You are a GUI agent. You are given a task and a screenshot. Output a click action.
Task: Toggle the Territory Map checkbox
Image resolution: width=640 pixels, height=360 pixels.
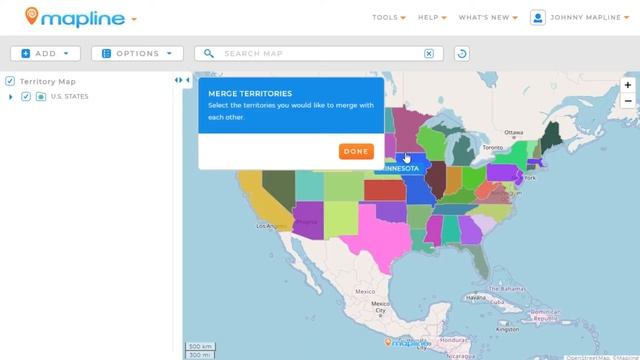tap(10, 81)
